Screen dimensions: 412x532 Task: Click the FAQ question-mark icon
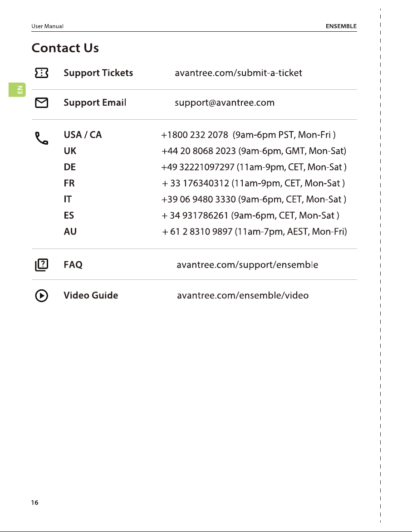point(41,265)
